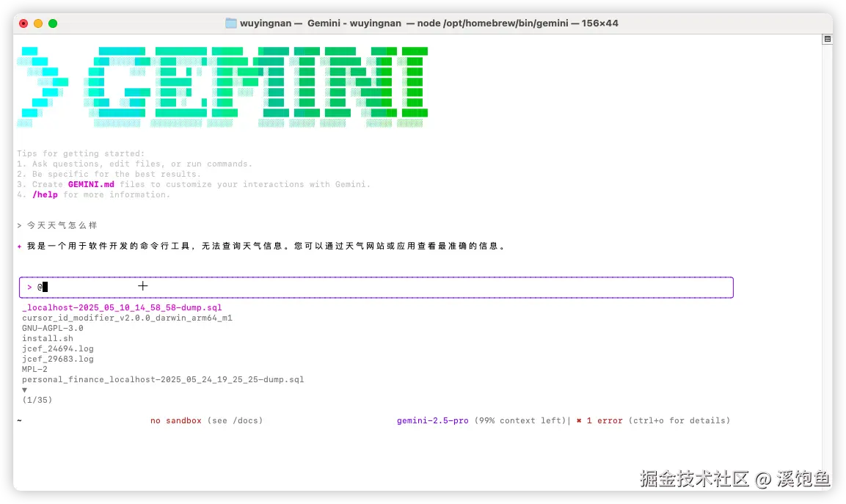Click the '(ctrl+o for details)' hint

click(x=679, y=420)
